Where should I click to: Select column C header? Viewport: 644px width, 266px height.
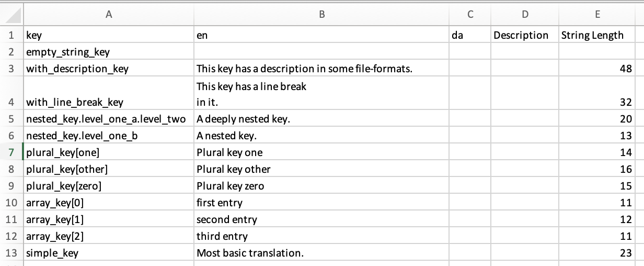coord(470,15)
